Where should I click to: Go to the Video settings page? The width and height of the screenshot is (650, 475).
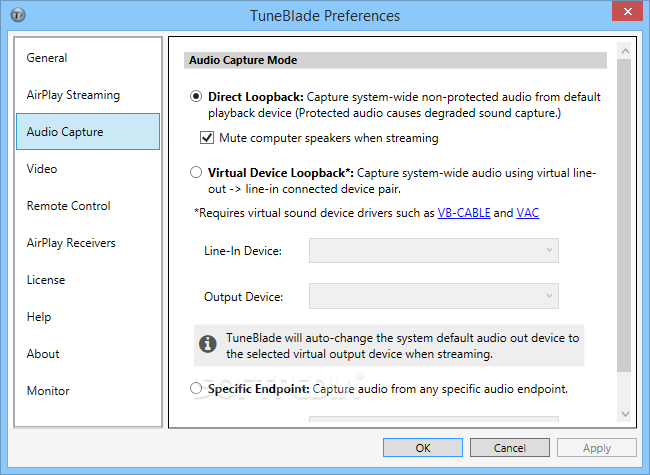click(88, 169)
